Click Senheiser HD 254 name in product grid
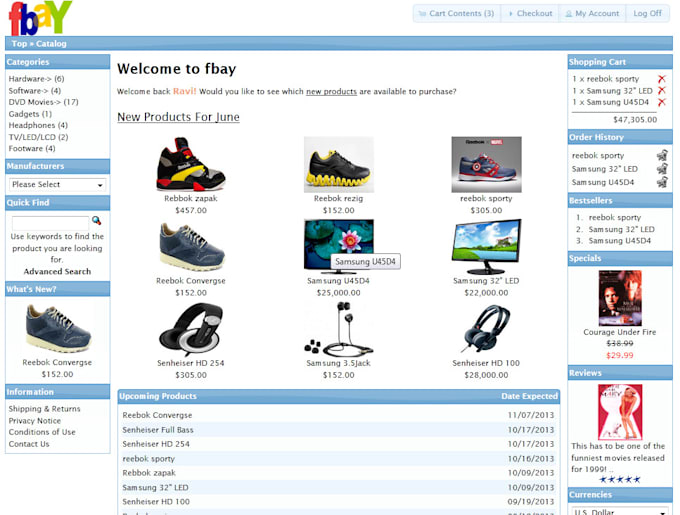The image size is (680, 515). pos(191,363)
